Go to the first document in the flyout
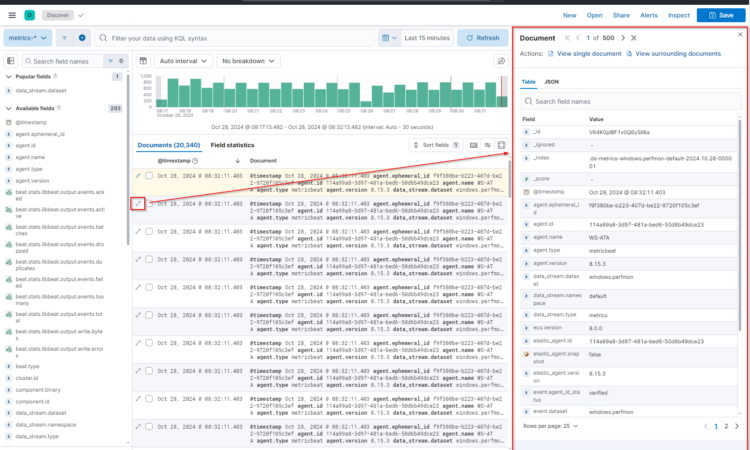 [x=567, y=38]
